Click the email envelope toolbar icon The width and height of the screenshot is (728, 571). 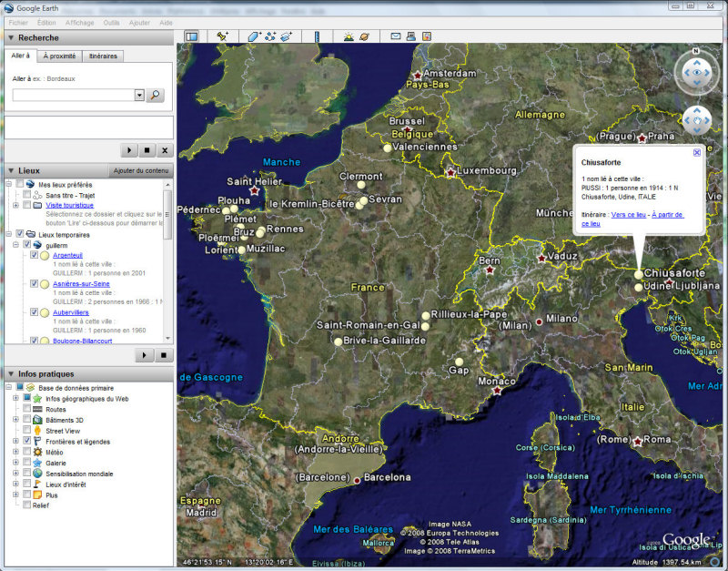pyautogui.click(x=396, y=36)
